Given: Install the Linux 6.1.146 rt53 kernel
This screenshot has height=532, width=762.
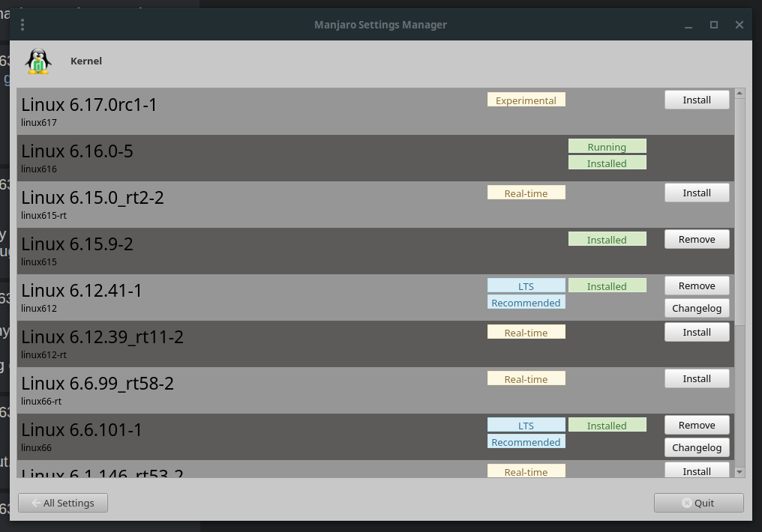Looking at the screenshot, I should [697, 470].
